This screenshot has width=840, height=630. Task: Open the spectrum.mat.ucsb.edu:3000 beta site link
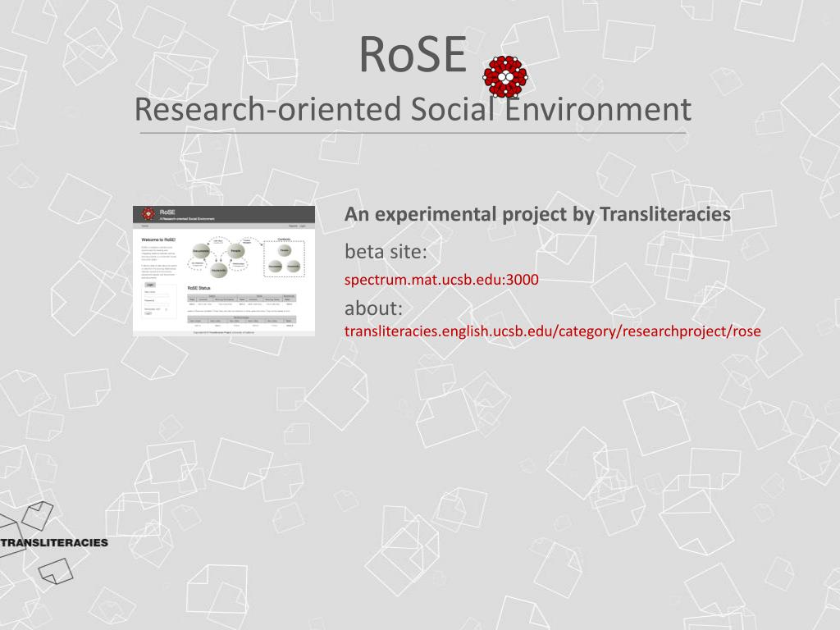tap(441, 280)
